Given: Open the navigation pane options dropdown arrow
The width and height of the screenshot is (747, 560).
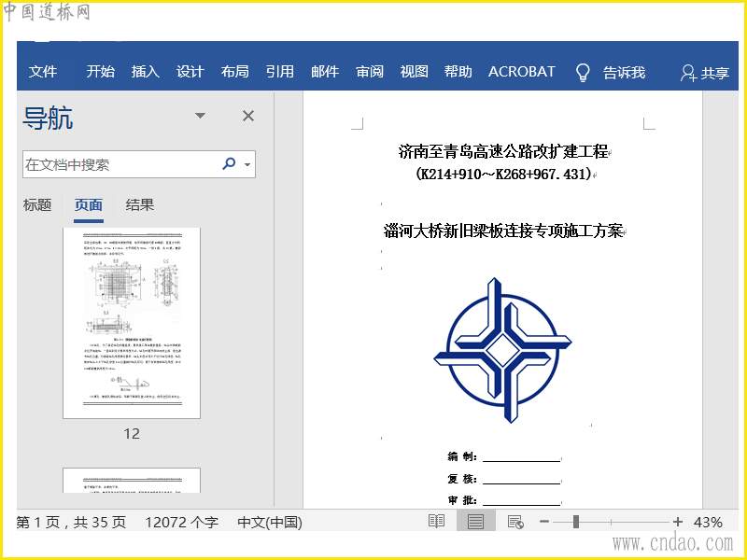Looking at the screenshot, I should click(x=201, y=116).
